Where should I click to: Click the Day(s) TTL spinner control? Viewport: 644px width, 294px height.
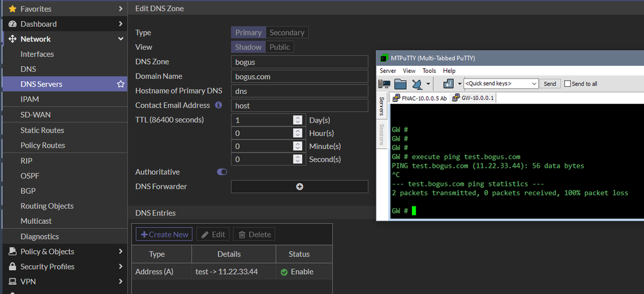coord(297,120)
